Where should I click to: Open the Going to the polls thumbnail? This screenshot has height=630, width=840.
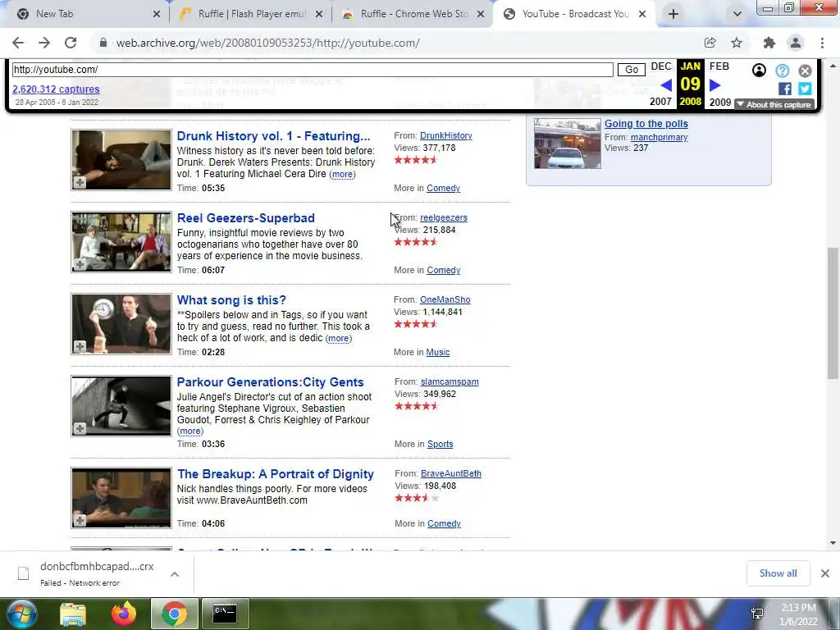(x=568, y=143)
